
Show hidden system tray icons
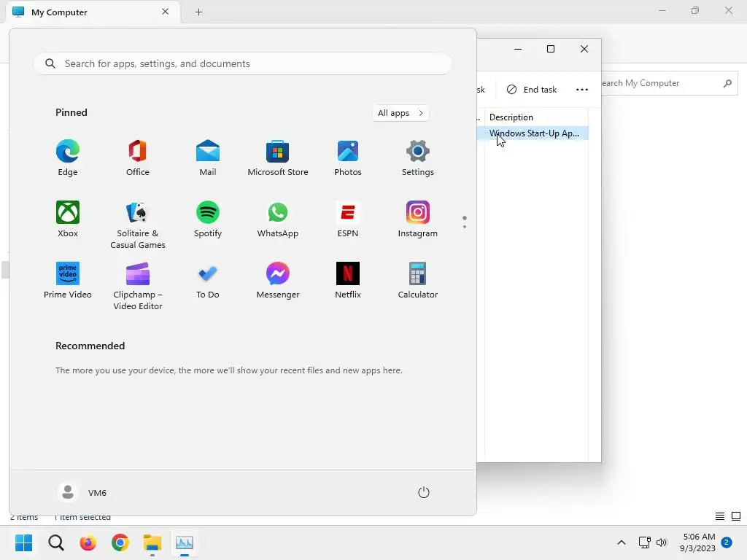tap(622, 542)
